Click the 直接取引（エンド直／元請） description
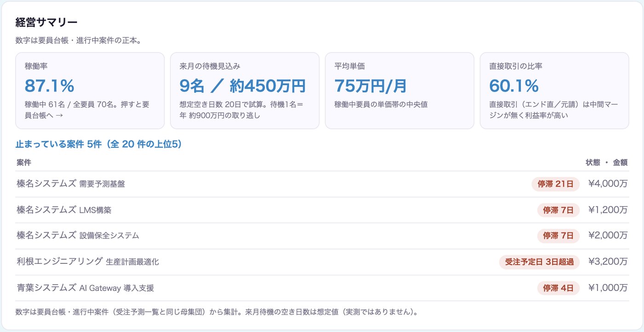 [x=553, y=110]
